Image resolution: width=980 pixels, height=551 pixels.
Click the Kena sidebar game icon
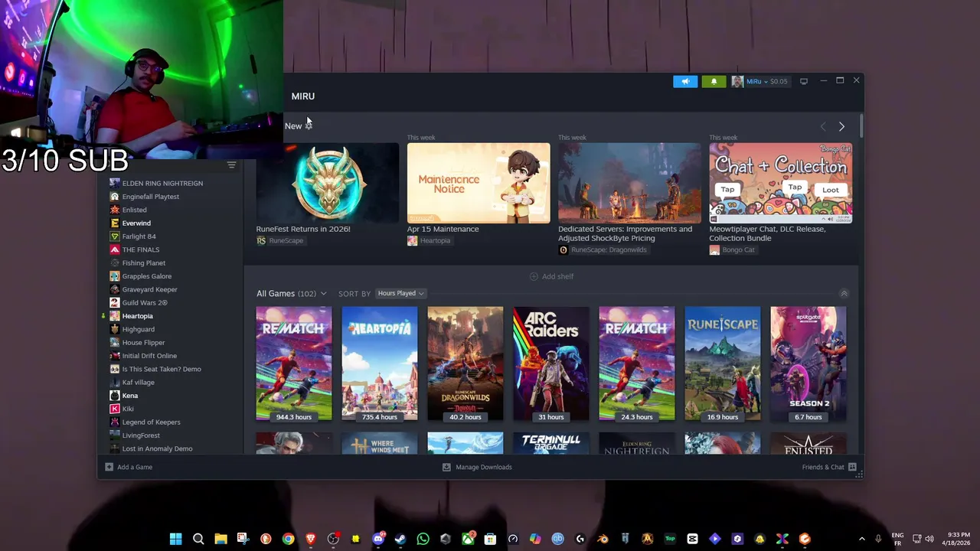115,396
